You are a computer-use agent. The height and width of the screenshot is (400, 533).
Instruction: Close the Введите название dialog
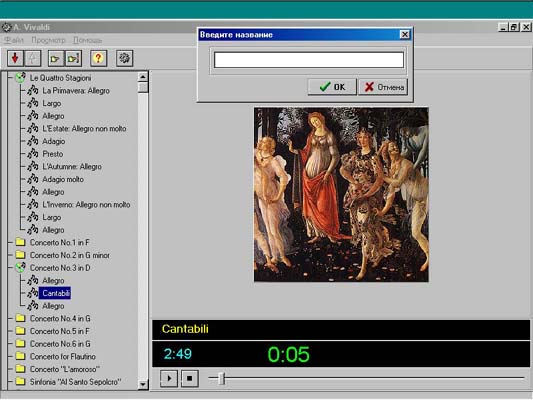coord(405,34)
